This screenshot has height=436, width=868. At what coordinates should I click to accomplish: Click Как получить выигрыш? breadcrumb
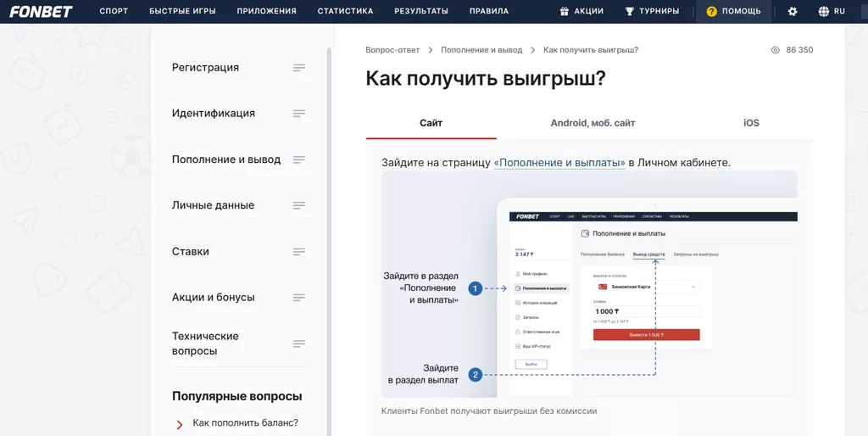(591, 50)
